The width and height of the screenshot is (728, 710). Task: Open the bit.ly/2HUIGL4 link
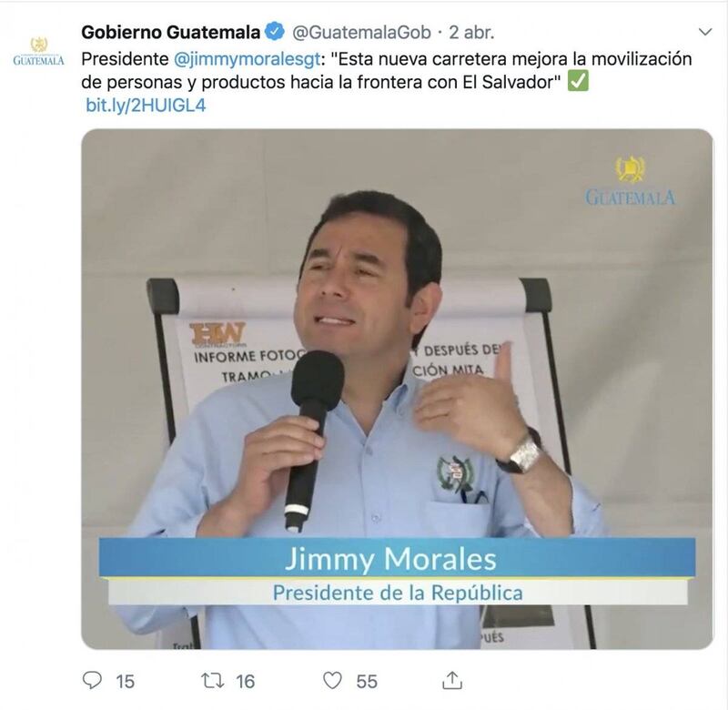[146, 106]
